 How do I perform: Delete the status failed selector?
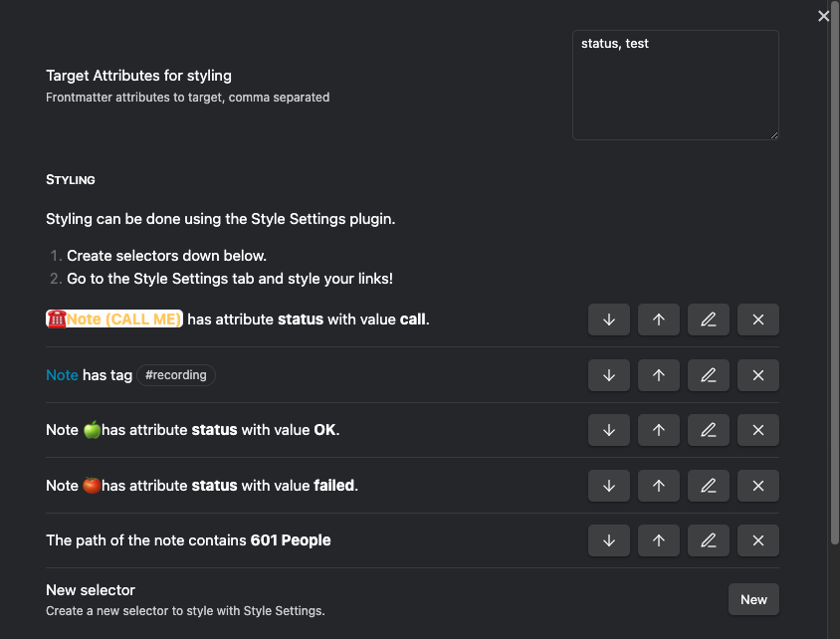tap(758, 486)
